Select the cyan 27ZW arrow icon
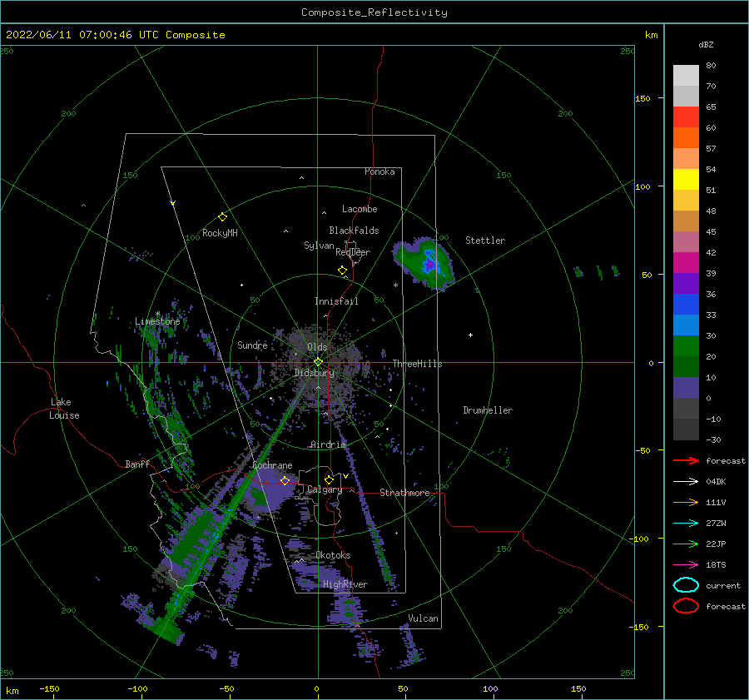749x700 pixels. pyautogui.click(x=686, y=524)
